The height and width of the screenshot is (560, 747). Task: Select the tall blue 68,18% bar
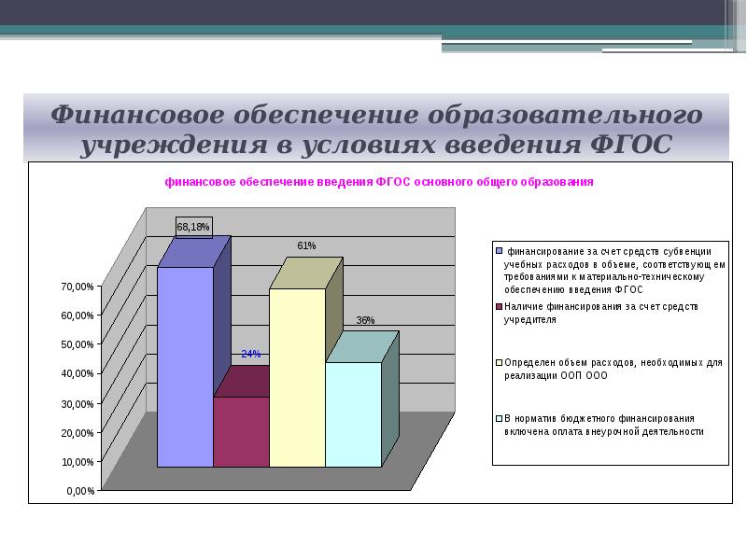pos(185,366)
